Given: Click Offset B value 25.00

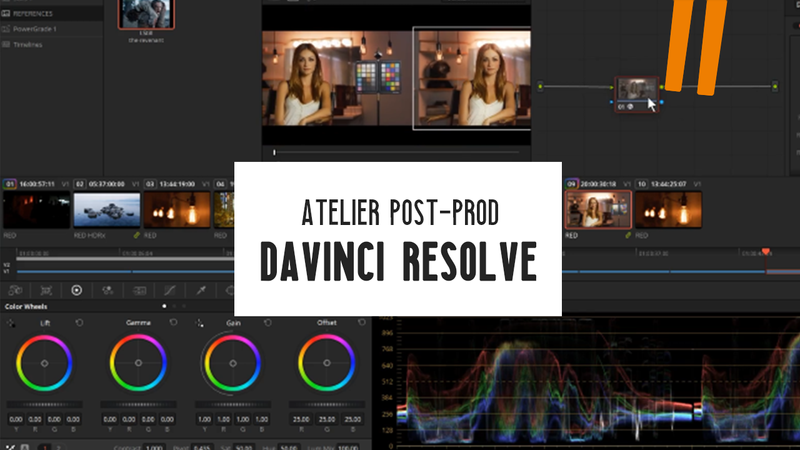Looking at the screenshot, I should (x=353, y=419).
